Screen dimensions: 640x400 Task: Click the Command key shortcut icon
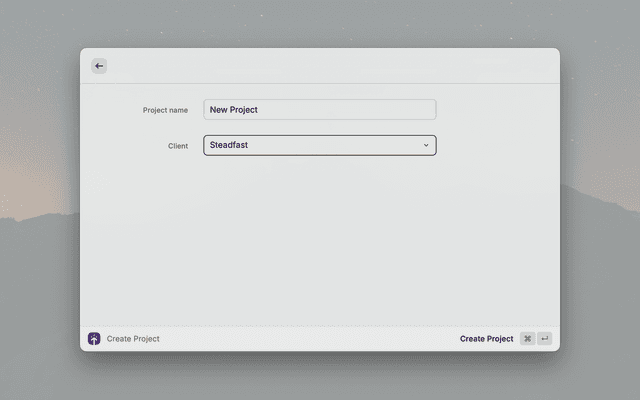pos(527,339)
